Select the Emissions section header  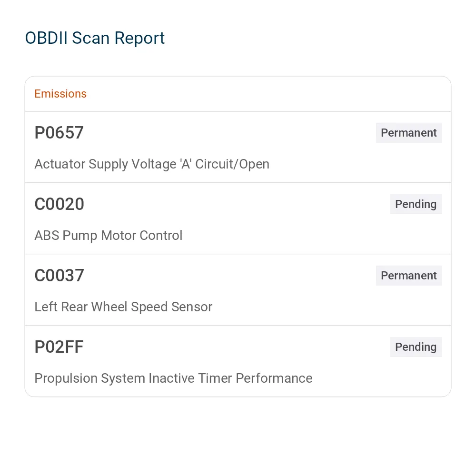tap(60, 94)
